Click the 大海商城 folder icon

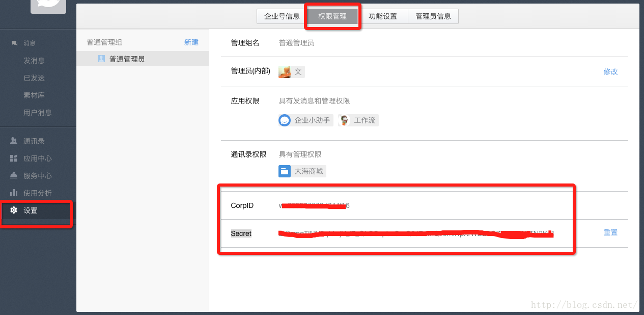(x=285, y=171)
